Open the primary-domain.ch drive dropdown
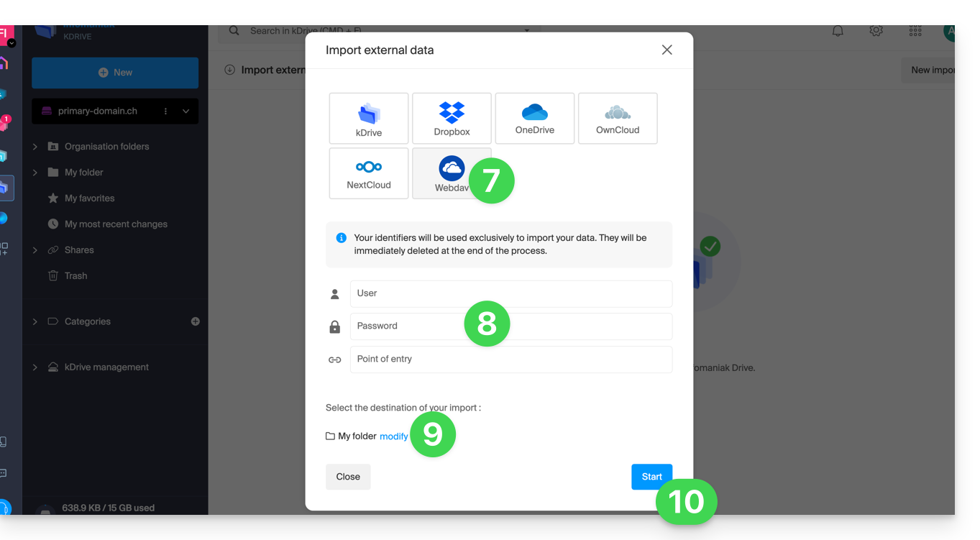 coord(186,111)
